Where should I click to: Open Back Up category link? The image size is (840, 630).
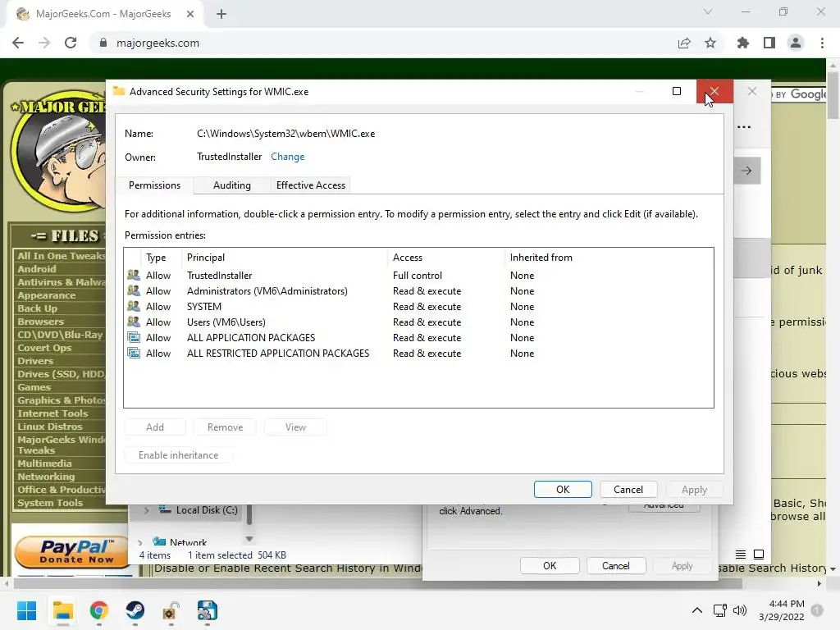pyautogui.click(x=37, y=308)
